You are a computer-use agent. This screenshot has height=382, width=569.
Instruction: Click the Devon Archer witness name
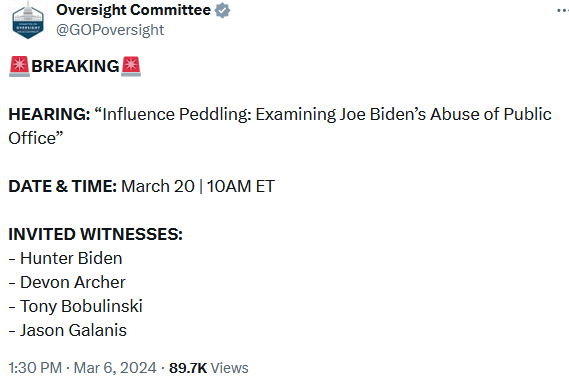coord(73,282)
